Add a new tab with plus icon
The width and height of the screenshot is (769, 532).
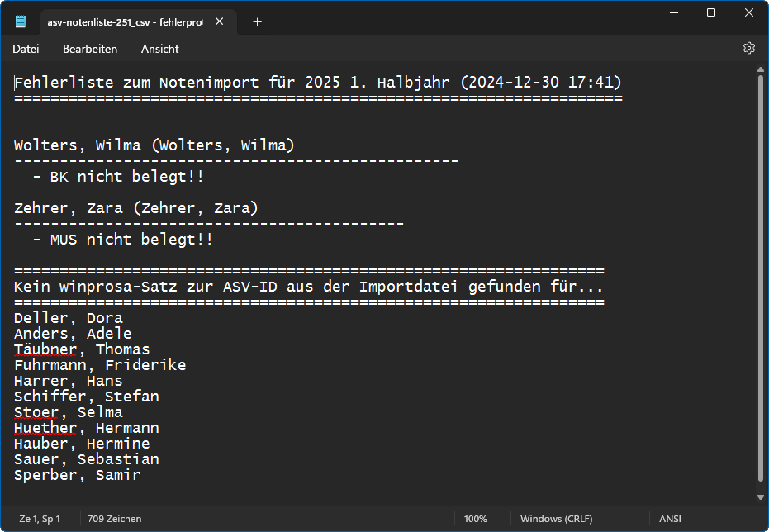(257, 22)
